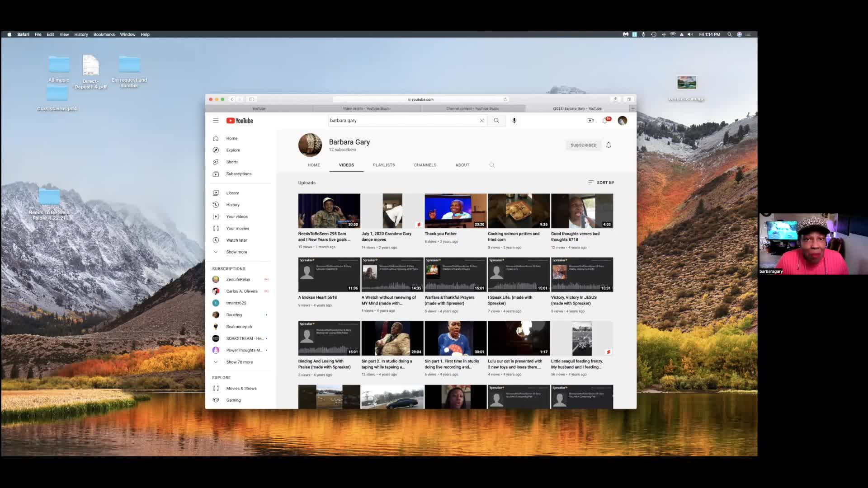This screenshot has width=868, height=488.
Task: Expand Show more under Library
Action: tap(236, 252)
